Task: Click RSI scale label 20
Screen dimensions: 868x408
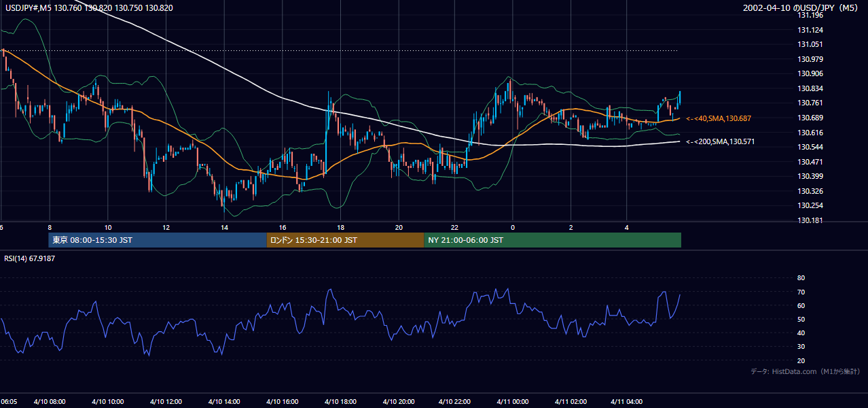Action: click(x=801, y=360)
